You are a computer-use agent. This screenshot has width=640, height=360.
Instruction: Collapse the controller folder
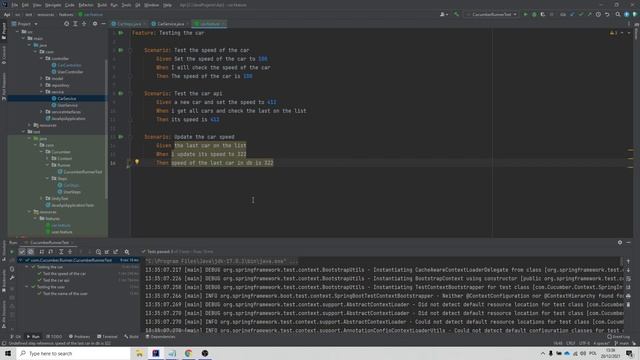coord(42,58)
